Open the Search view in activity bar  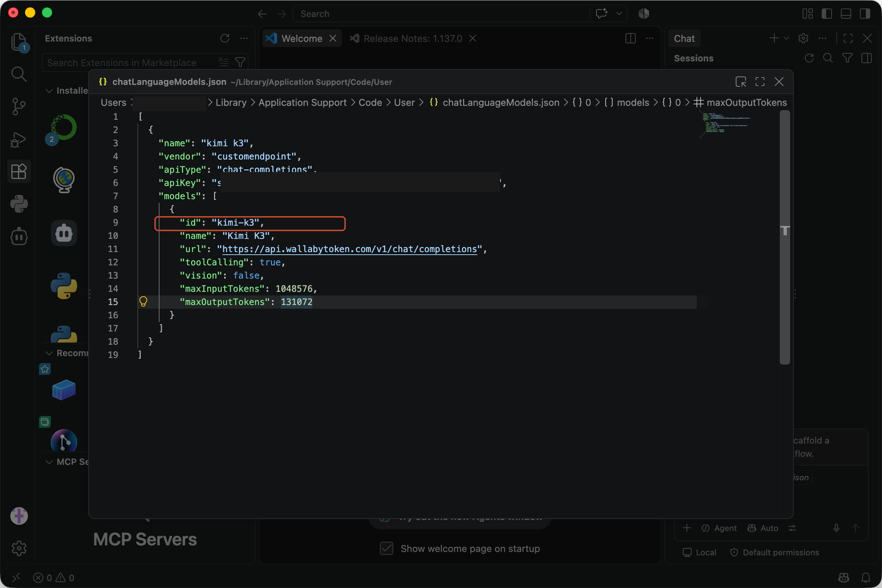coord(19,74)
